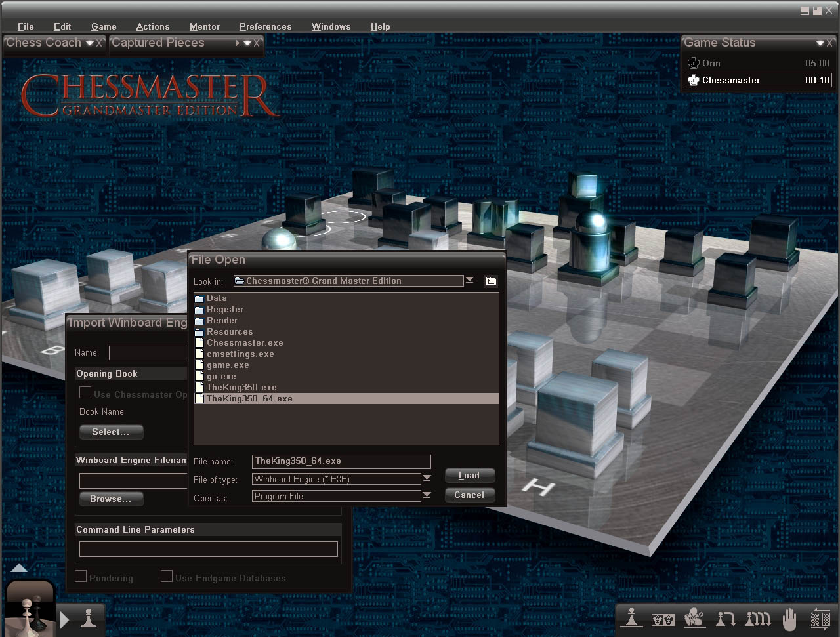The height and width of the screenshot is (637, 840).
Task: Open the Preferences menu
Action: (x=265, y=26)
